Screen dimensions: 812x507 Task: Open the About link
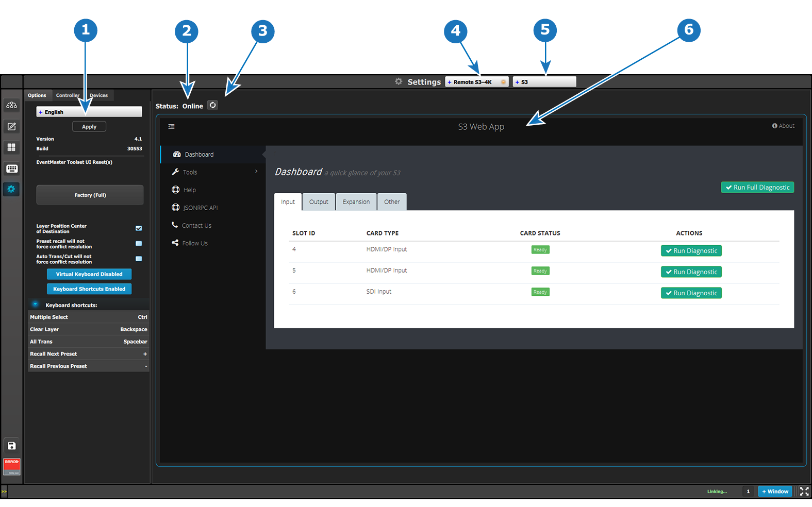(783, 126)
